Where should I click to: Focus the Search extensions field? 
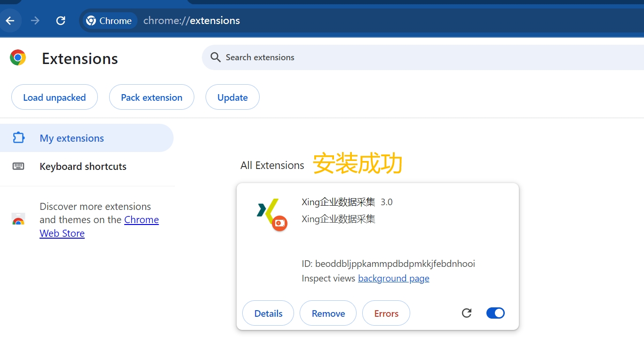click(x=423, y=57)
